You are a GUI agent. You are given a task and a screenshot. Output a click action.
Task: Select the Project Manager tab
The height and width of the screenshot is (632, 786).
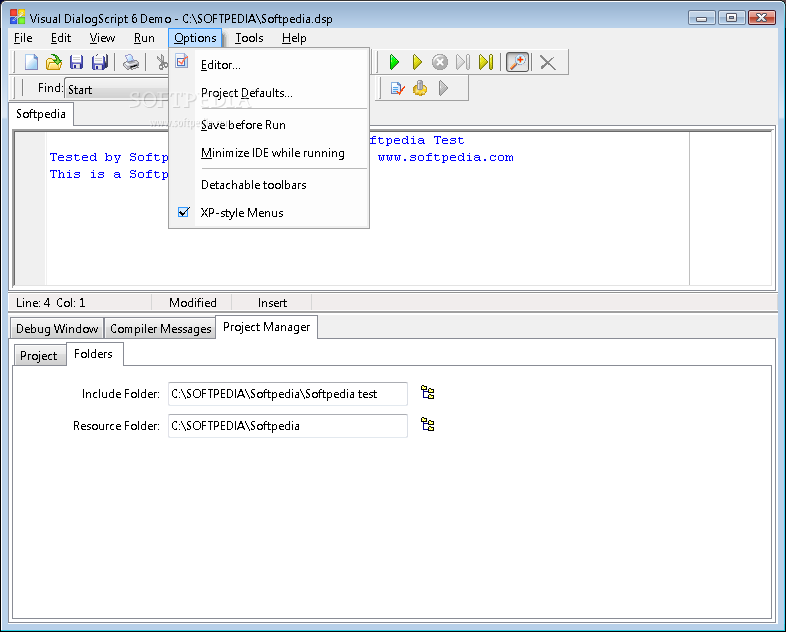[267, 327]
